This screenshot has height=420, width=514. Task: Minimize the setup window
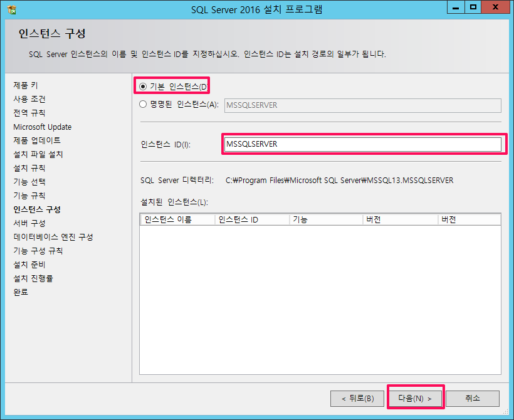click(x=456, y=8)
